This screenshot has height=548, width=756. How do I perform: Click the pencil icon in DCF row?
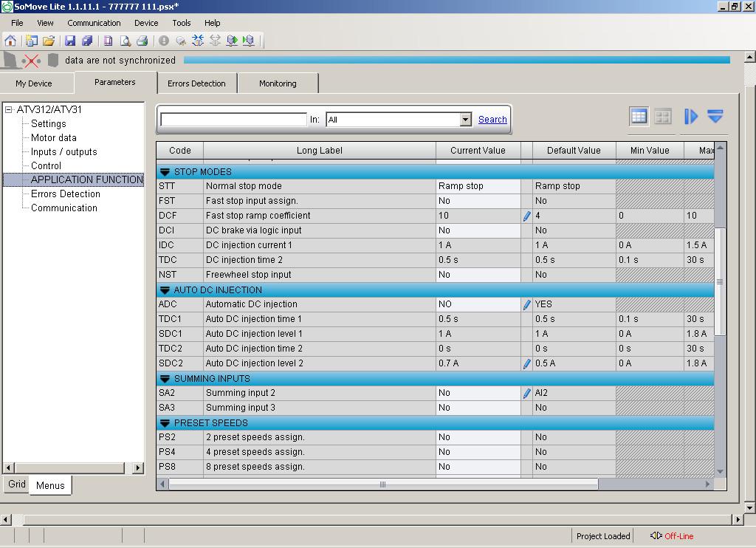[526, 216]
